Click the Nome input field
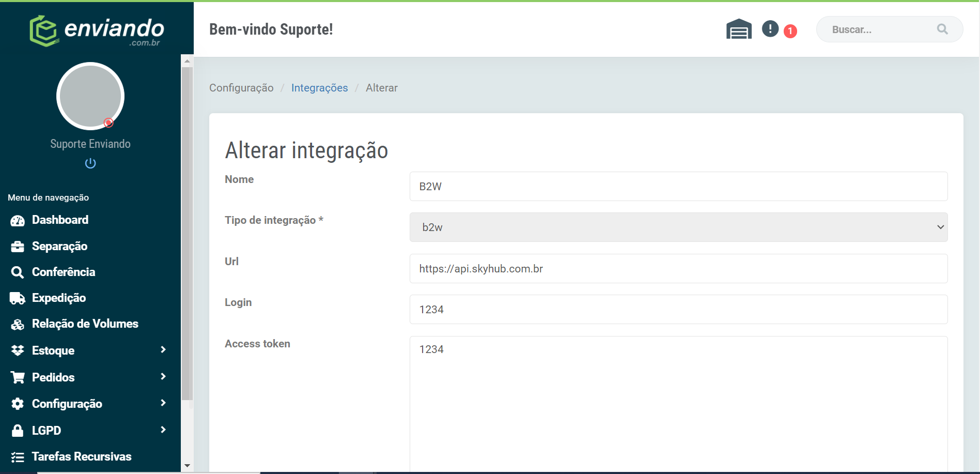The image size is (980, 474). coord(678,186)
